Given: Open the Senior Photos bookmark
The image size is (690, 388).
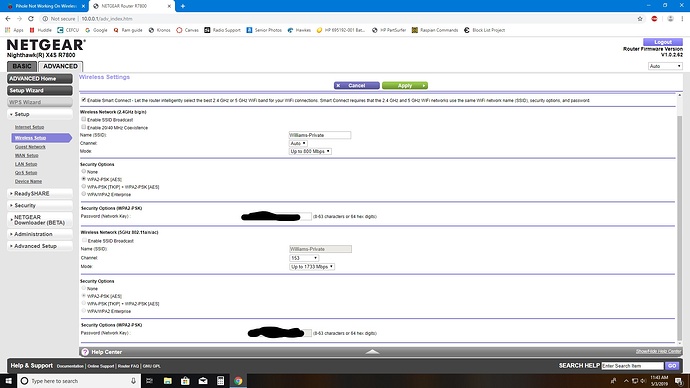Looking at the screenshot, I should point(264,30).
